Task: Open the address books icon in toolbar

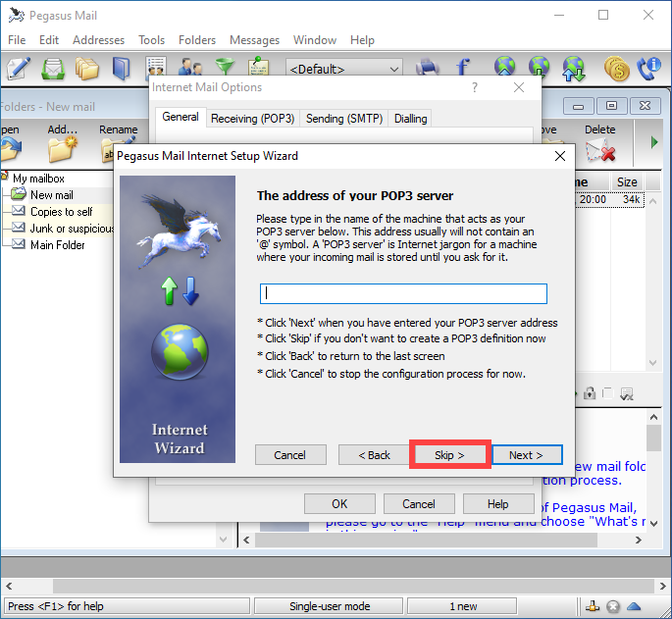Action: 121,69
